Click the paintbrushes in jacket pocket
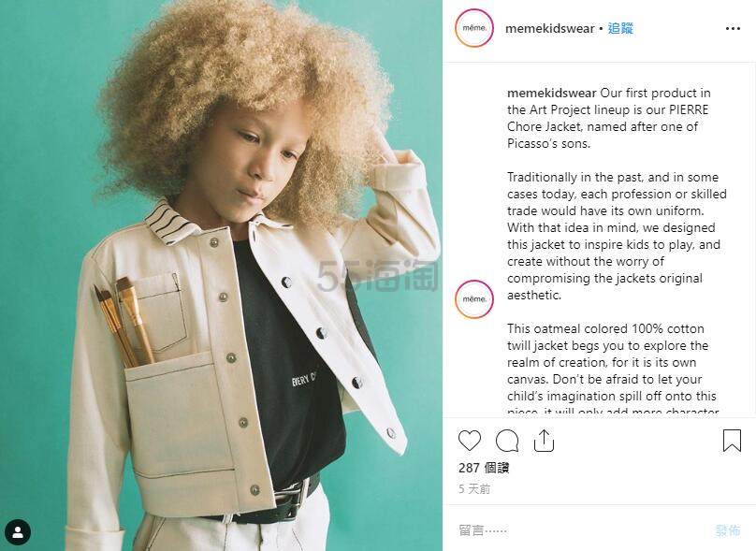The width and height of the screenshot is (756, 551). click(123, 321)
